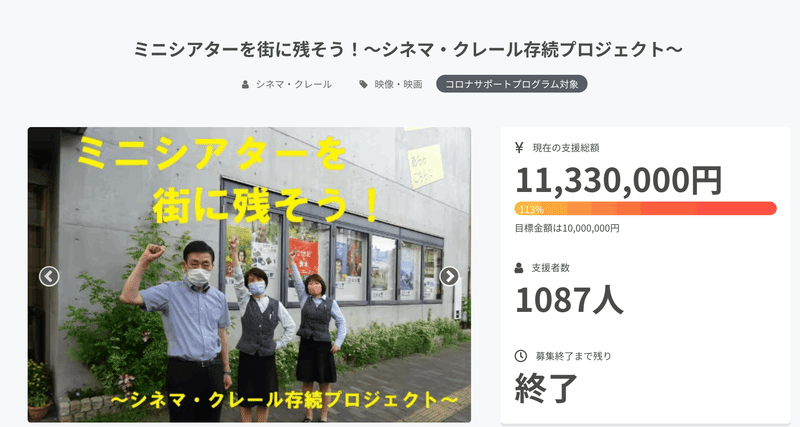Click the person icon beside 支援者数
This screenshot has height=427, width=800.
point(519,268)
